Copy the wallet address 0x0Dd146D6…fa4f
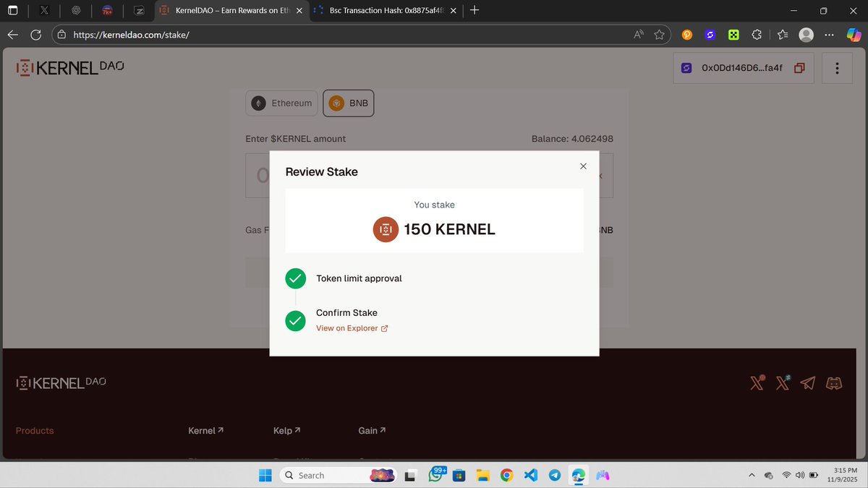This screenshot has width=868, height=488. click(x=799, y=68)
